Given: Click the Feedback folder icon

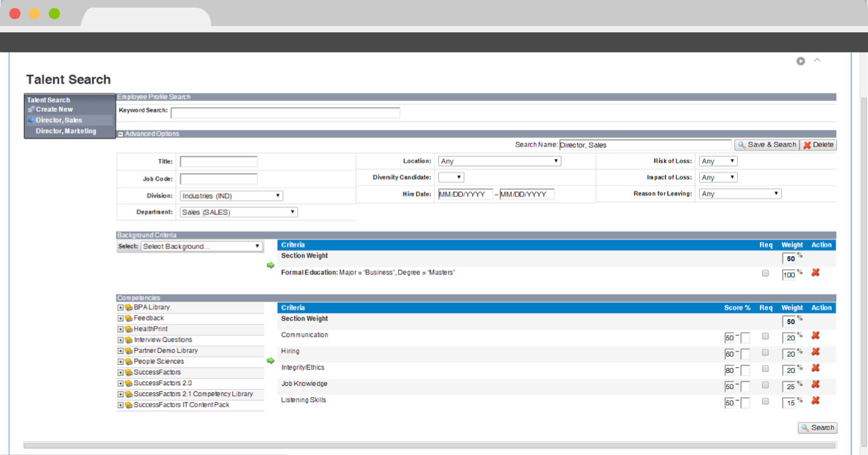Looking at the screenshot, I should (128, 318).
